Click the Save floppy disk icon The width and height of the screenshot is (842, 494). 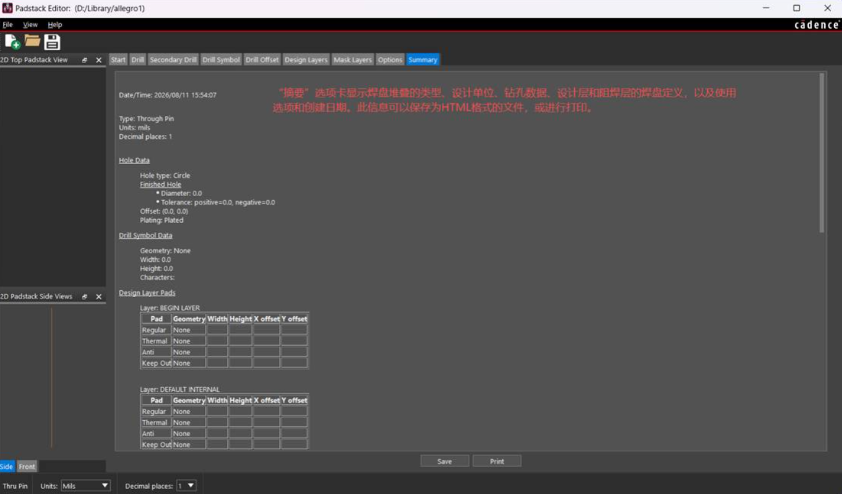[52, 41]
